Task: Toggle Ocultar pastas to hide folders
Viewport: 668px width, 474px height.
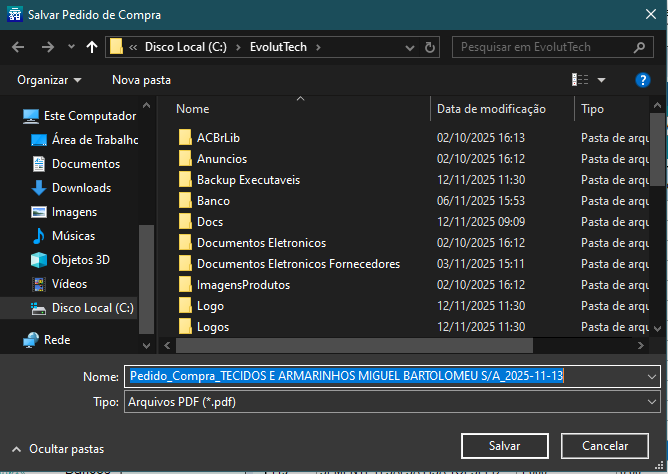Action: click(58, 449)
